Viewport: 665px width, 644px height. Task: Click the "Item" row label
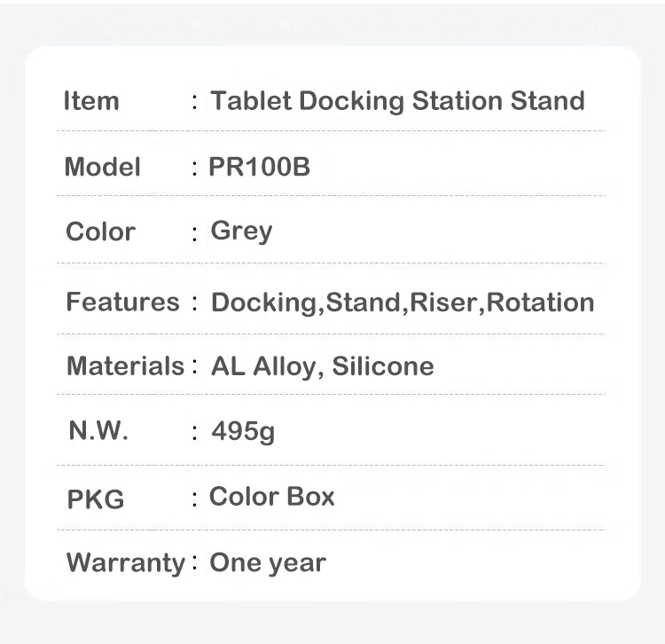(x=90, y=101)
